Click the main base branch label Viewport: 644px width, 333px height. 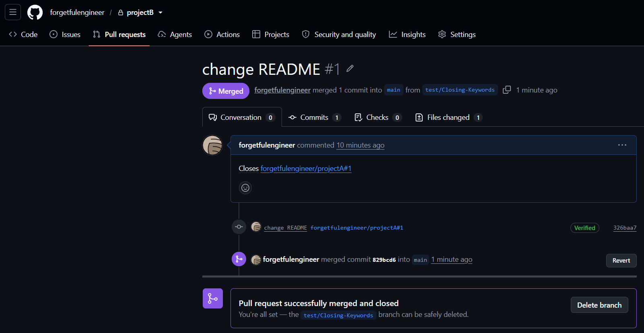(393, 90)
